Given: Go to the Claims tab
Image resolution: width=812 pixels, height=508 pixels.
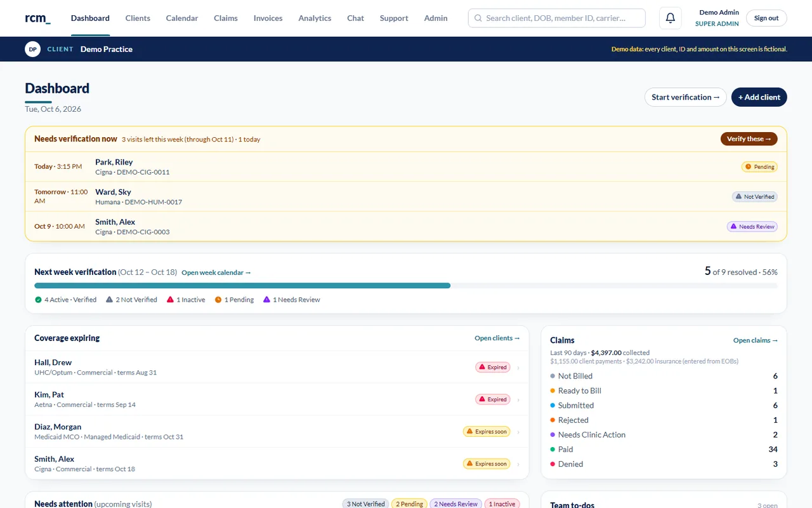Looking at the screenshot, I should click(x=226, y=18).
